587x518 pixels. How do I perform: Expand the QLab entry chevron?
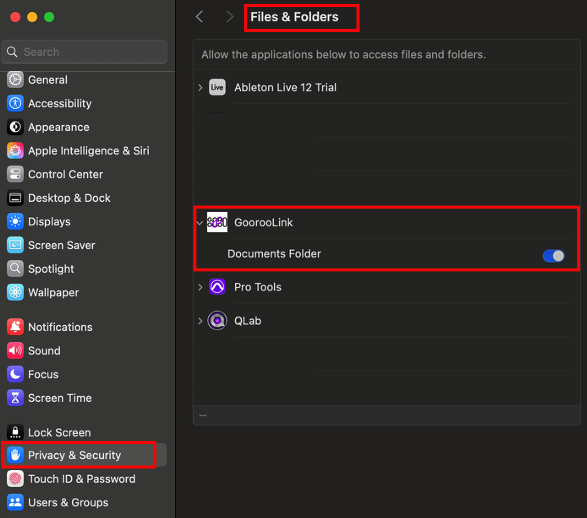(200, 321)
